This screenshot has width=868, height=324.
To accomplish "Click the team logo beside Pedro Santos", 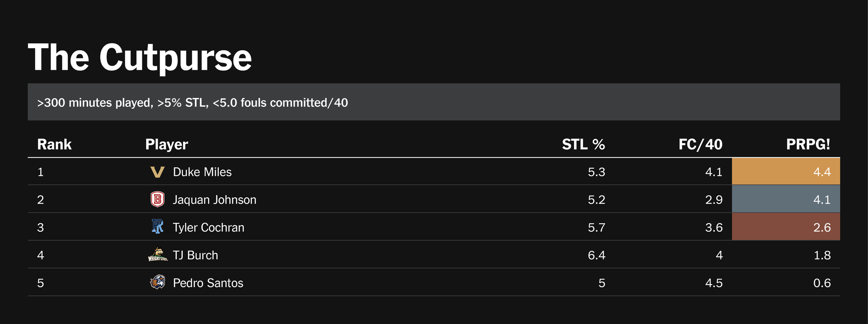I will click(x=157, y=282).
